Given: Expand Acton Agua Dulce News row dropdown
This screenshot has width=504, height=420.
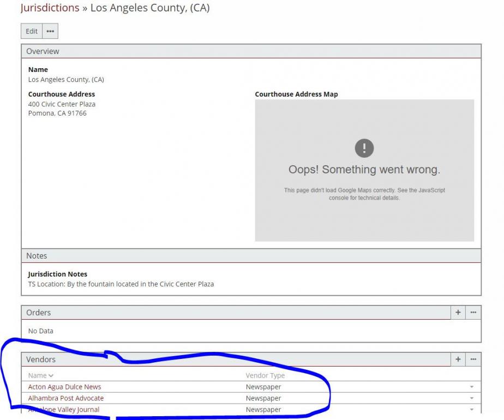Looking at the screenshot, I should pos(471,387).
